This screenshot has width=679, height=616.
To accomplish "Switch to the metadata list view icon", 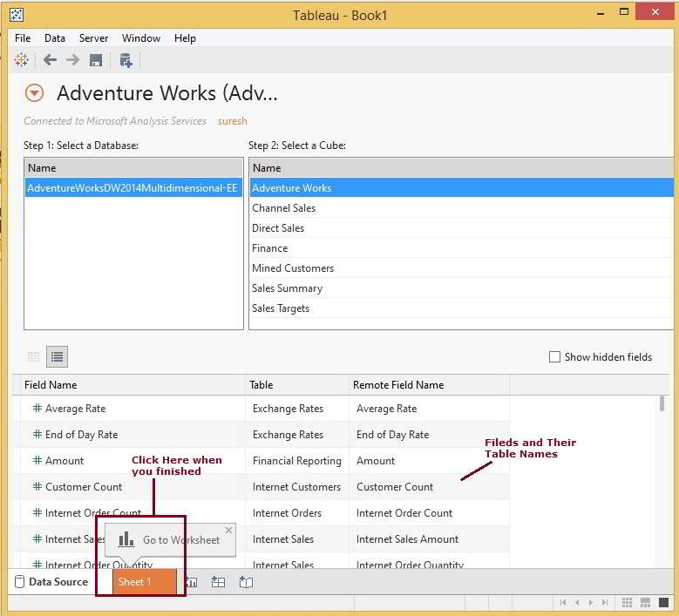I will 58,356.
